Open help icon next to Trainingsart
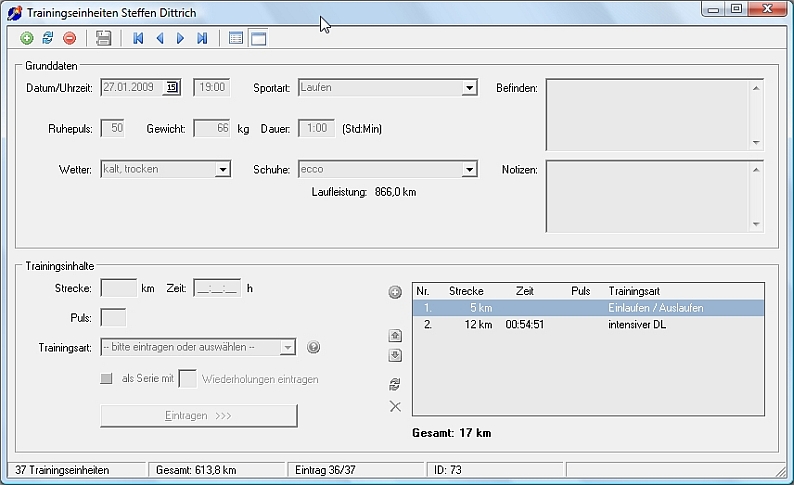794x485 pixels. click(314, 347)
